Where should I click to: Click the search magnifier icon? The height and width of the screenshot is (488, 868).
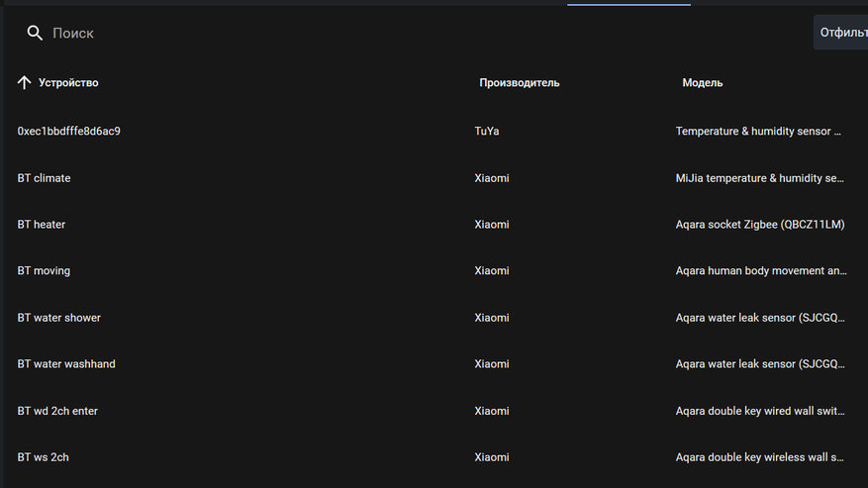coord(35,34)
